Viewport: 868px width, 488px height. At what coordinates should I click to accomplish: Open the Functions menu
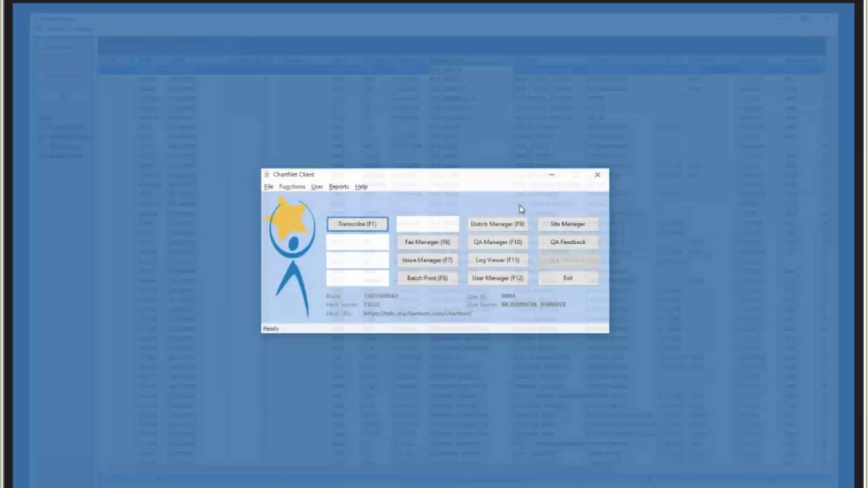(x=292, y=186)
